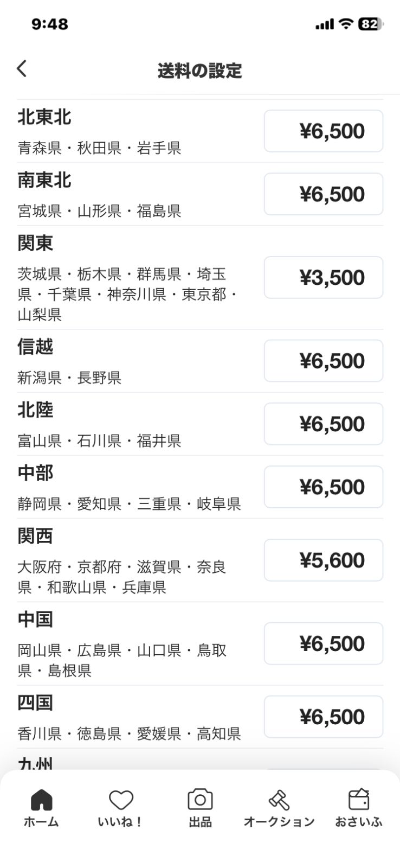Edit the 中国 shipping fee field

coord(324,644)
